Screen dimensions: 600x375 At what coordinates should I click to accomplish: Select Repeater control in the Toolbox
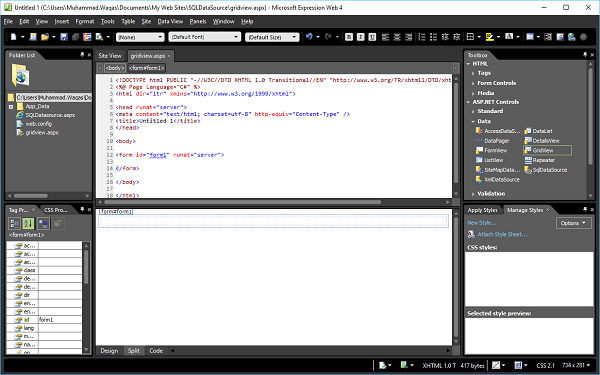[x=540, y=160]
